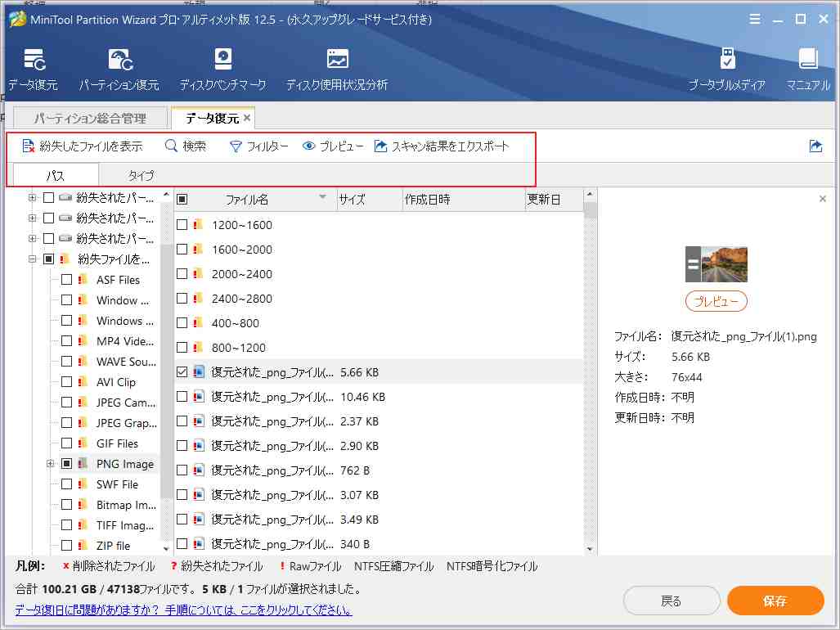Open the マニュアル book icon

[x=808, y=59]
